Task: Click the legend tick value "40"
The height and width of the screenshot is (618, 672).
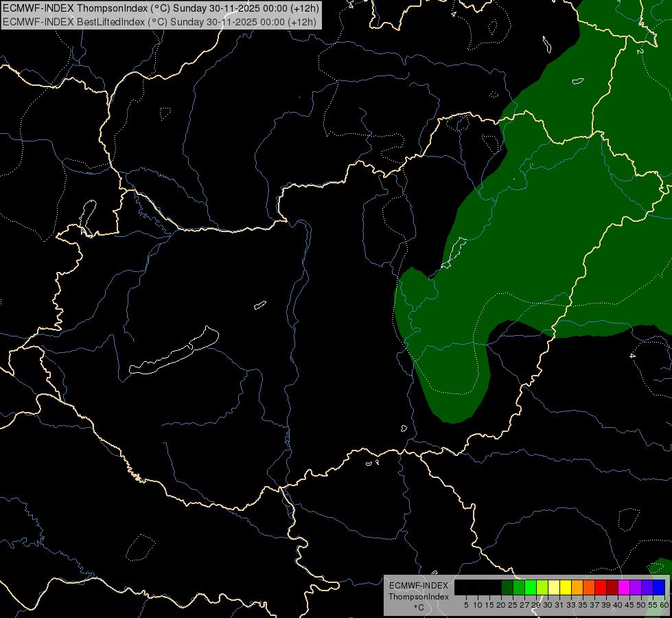Action: (618, 605)
